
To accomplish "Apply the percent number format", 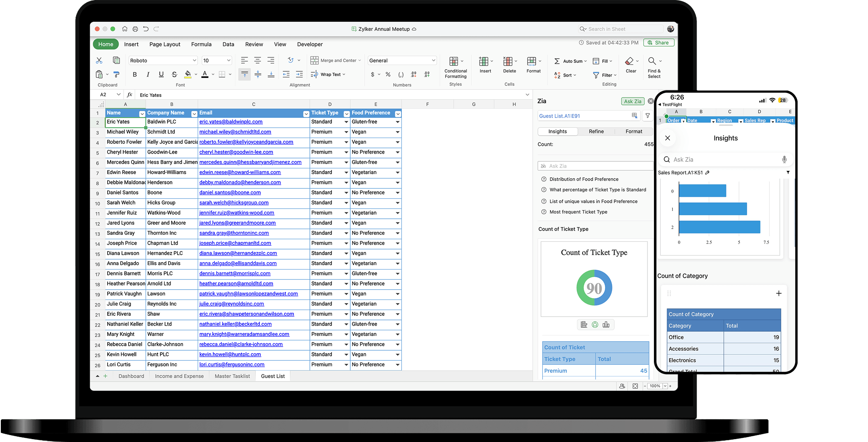I will [x=388, y=75].
